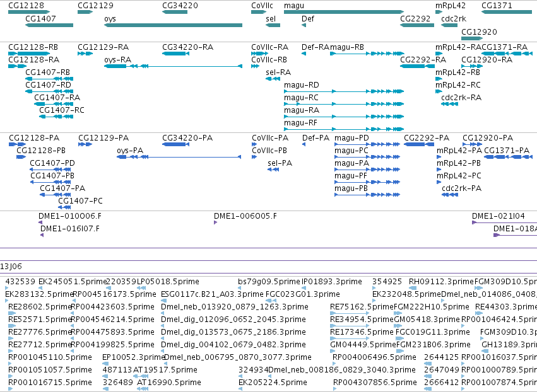
Task: Open the cdc2rk gene label
Action: point(454,18)
